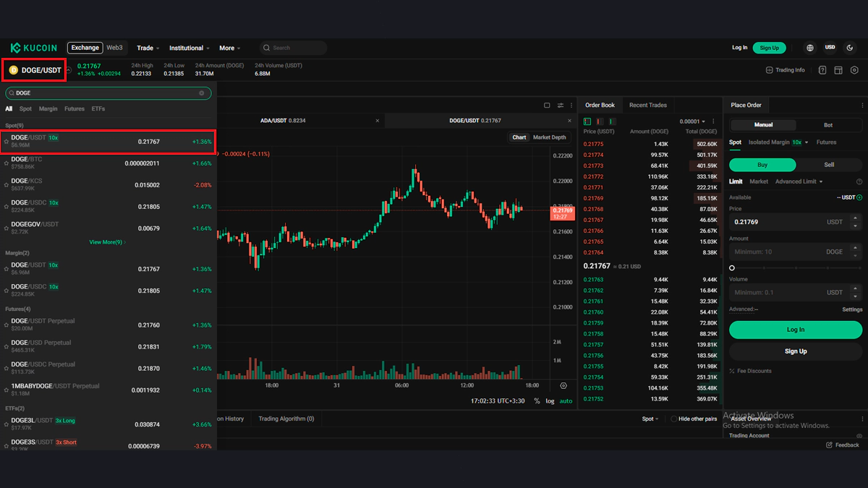Close the ADA/USDT chart tab
Image resolution: width=868 pixels, height=488 pixels.
tap(377, 121)
